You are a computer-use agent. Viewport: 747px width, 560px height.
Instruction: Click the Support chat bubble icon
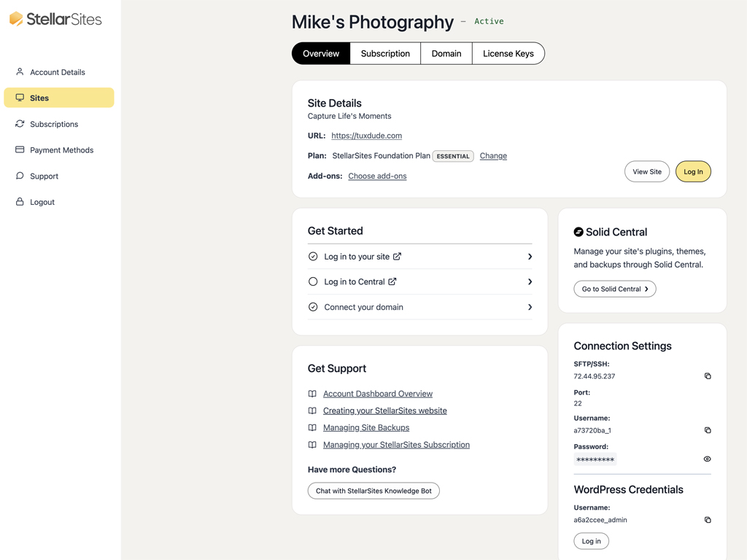click(20, 176)
